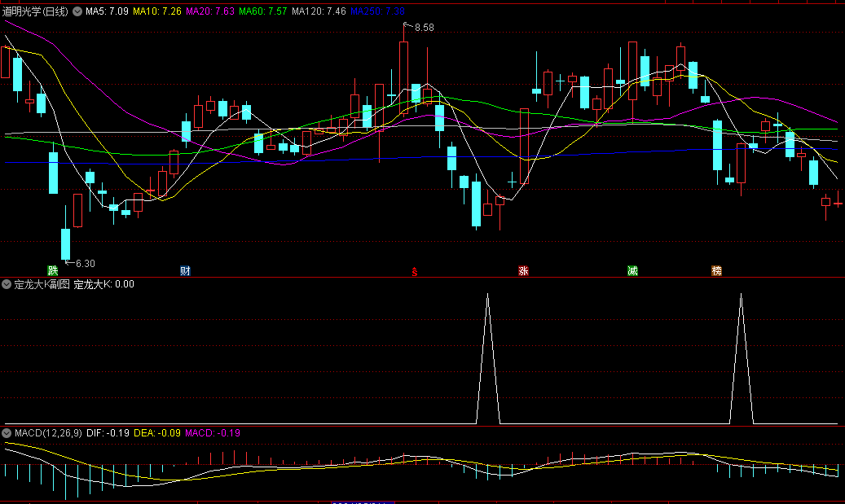Viewport: 845px width, 504px height.
Task: Select the magenta MA20 moving average label
Action: click(x=210, y=11)
